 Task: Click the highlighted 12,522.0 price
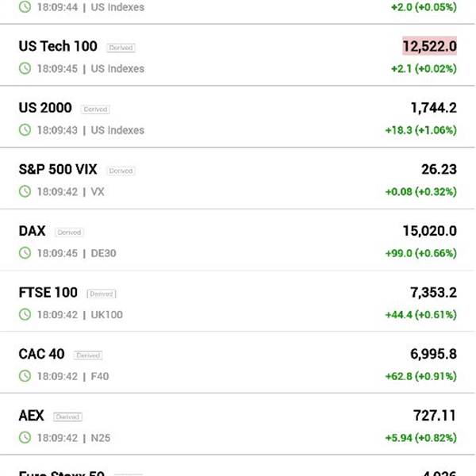coord(429,46)
